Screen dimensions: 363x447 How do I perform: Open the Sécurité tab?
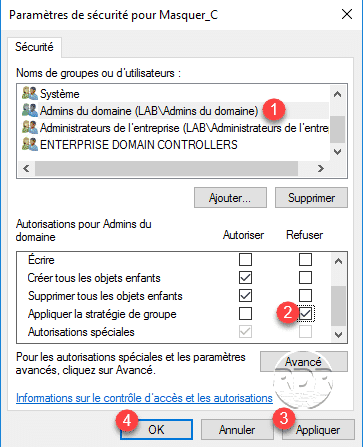pyautogui.click(x=34, y=47)
